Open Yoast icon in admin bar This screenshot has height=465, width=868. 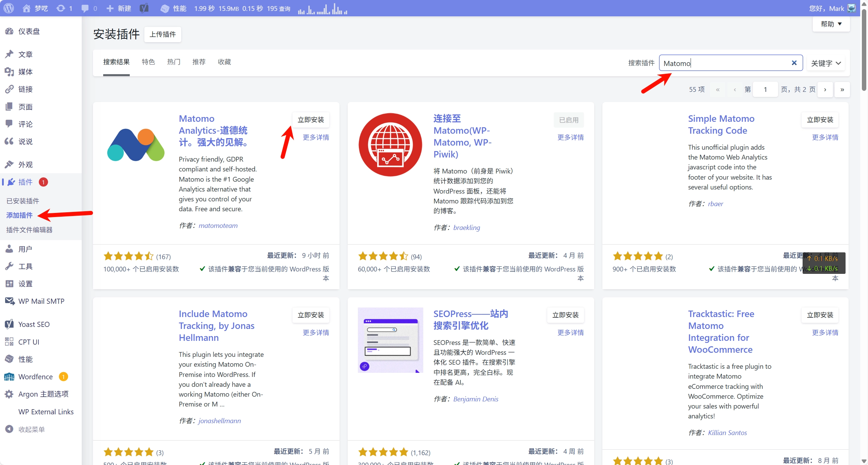(144, 8)
